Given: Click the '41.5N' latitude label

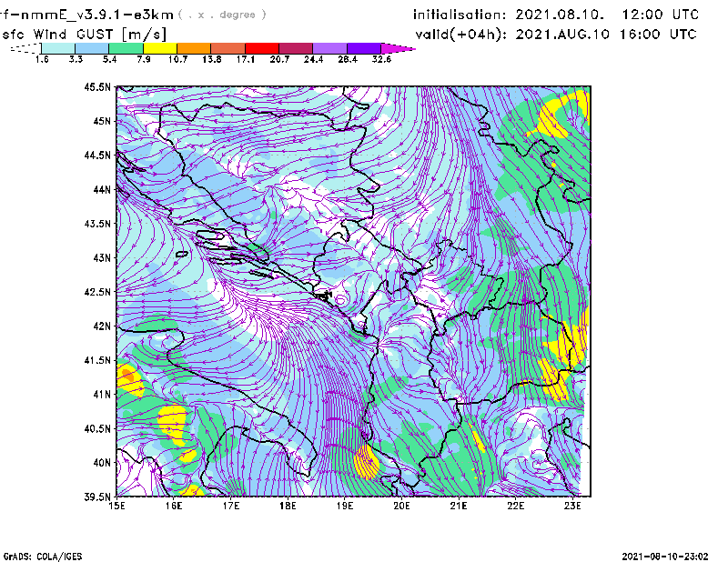Looking at the screenshot, I should tap(97, 360).
